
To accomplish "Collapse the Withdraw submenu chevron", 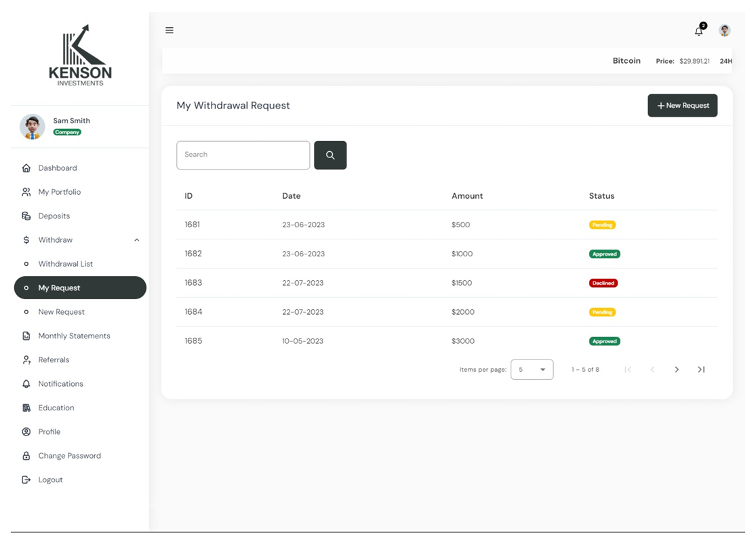I will 137,240.
